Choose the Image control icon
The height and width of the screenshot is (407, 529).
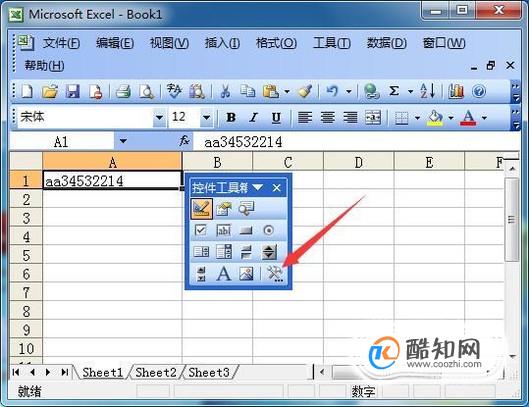click(246, 273)
